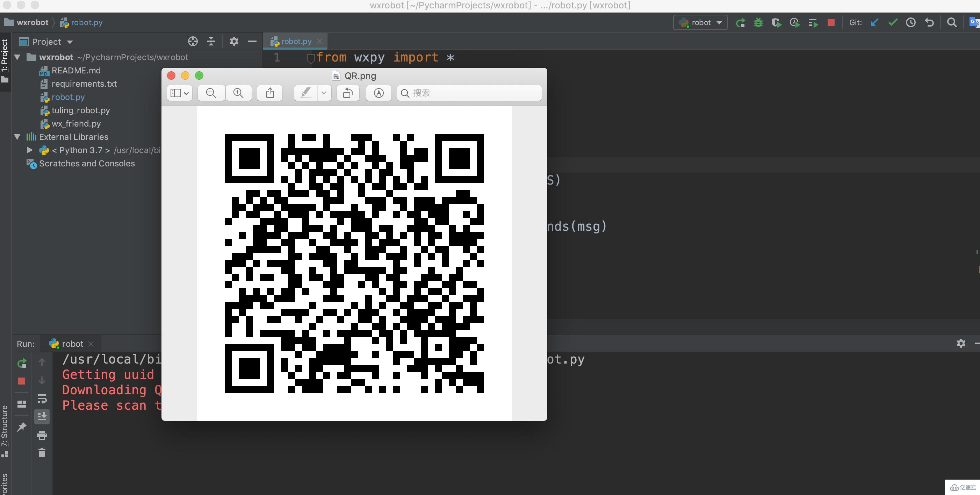Click the Debug bug icon
980x495 pixels.
pos(758,23)
